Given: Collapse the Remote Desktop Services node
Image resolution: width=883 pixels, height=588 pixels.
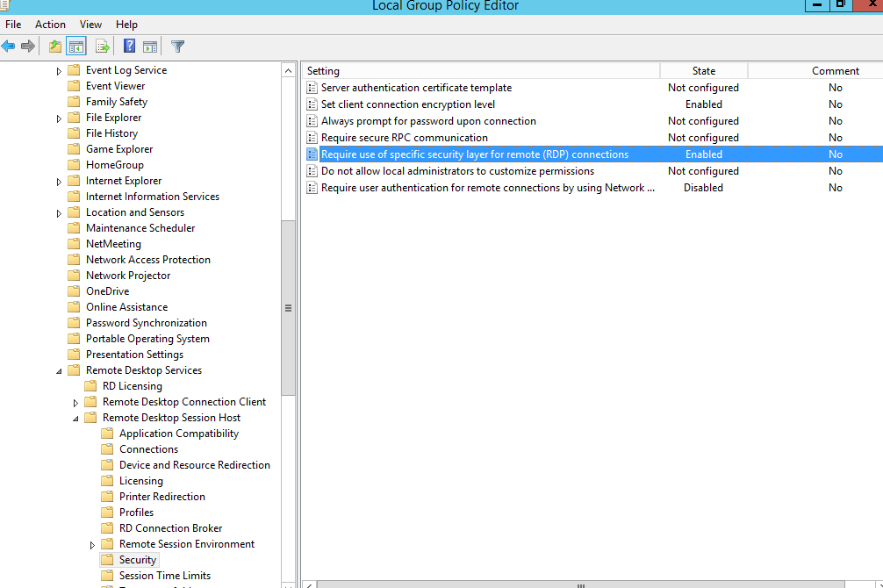Looking at the screenshot, I should click(x=59, y=370).
